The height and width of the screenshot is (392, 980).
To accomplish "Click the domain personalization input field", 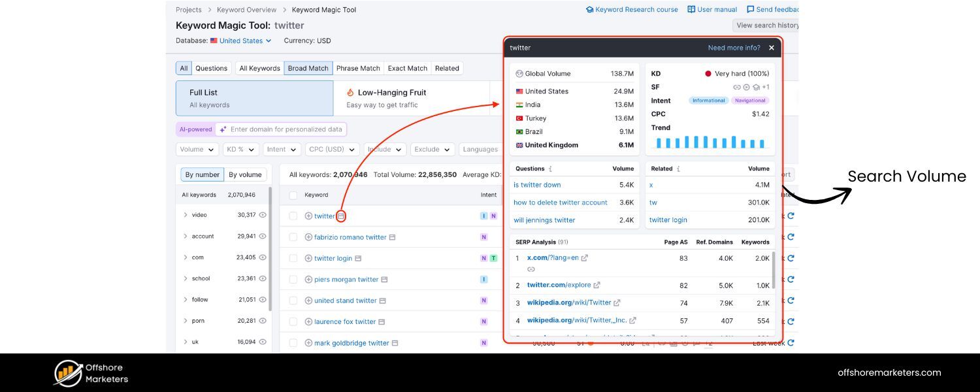I will [281, 129].
